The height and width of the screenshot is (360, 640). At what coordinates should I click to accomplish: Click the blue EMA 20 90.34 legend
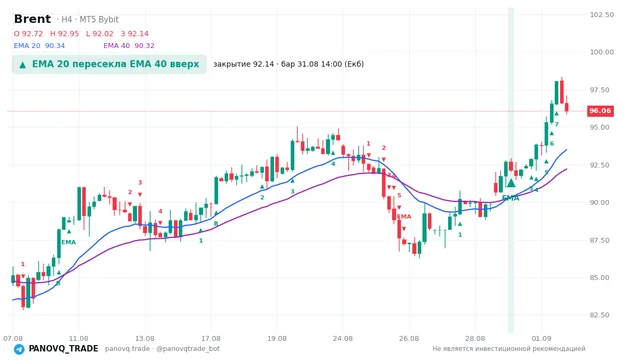(39, 46)
